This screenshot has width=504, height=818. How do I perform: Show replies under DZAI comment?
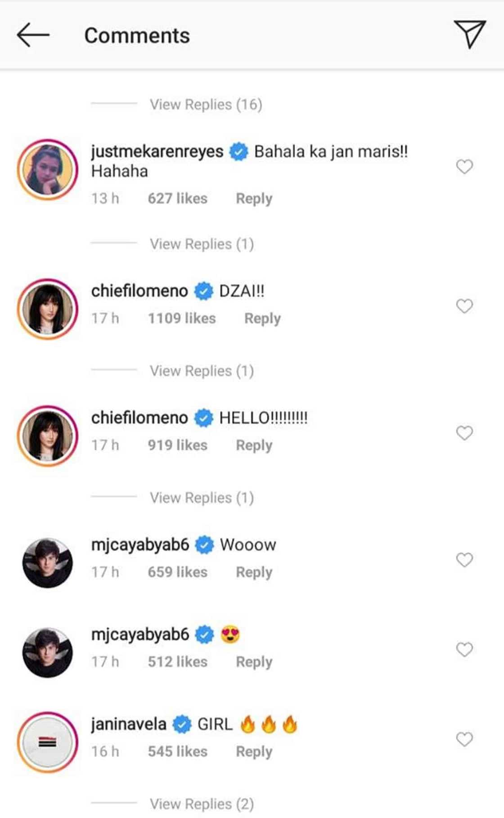click(x=203, y=370)
